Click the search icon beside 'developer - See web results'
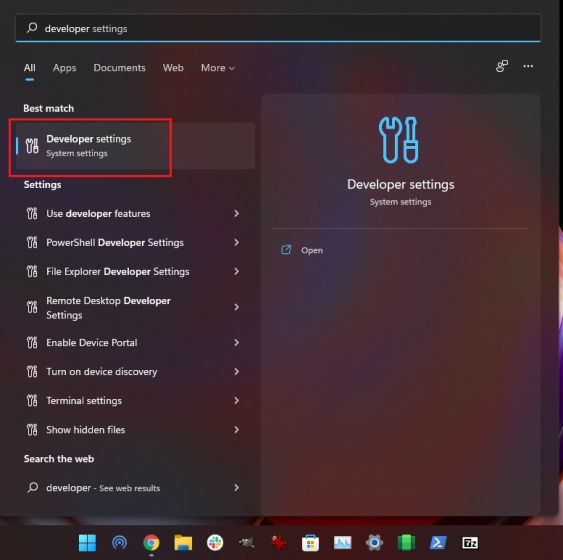563x560 pixels. pos(32,487)
